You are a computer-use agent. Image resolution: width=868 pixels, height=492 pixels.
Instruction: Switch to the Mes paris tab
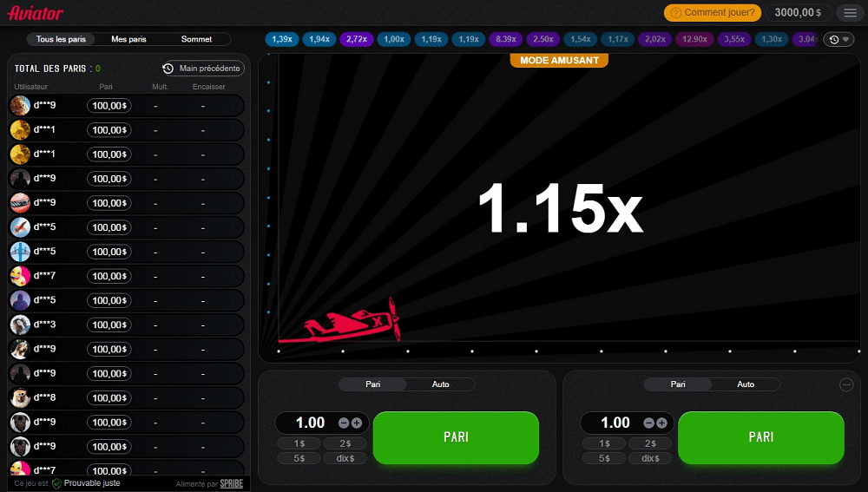[128, 39]
